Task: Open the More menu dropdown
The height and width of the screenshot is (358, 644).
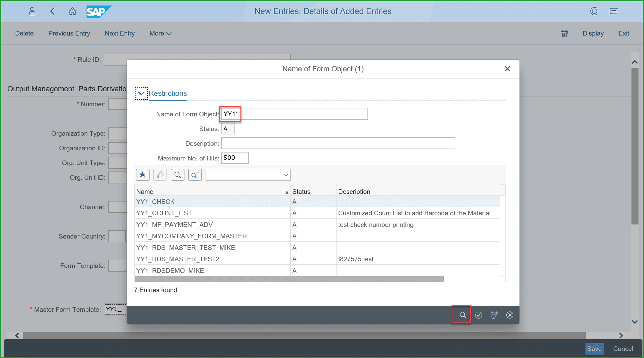Action: click(160, 33)
